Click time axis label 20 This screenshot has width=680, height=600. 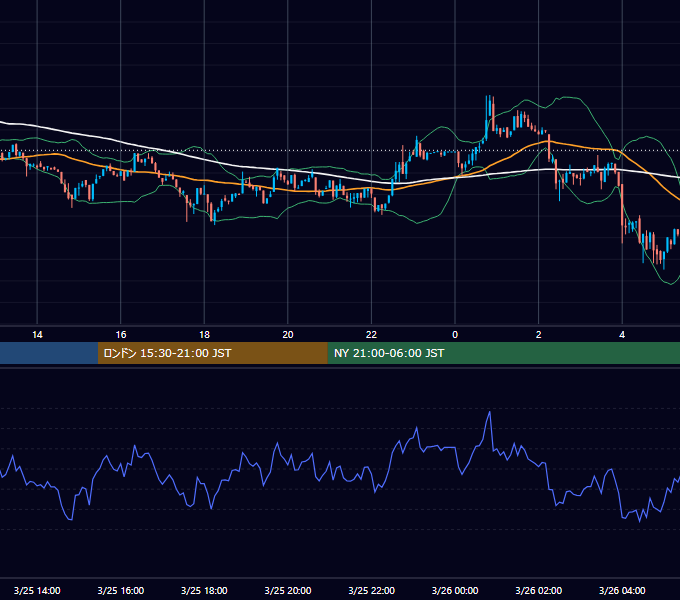pos(288,335)
